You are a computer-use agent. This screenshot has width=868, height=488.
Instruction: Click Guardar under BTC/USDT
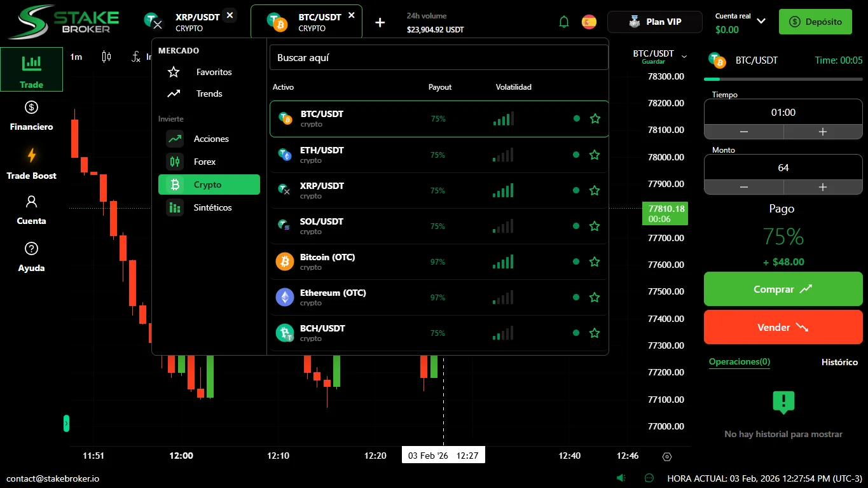pos(653,62)
